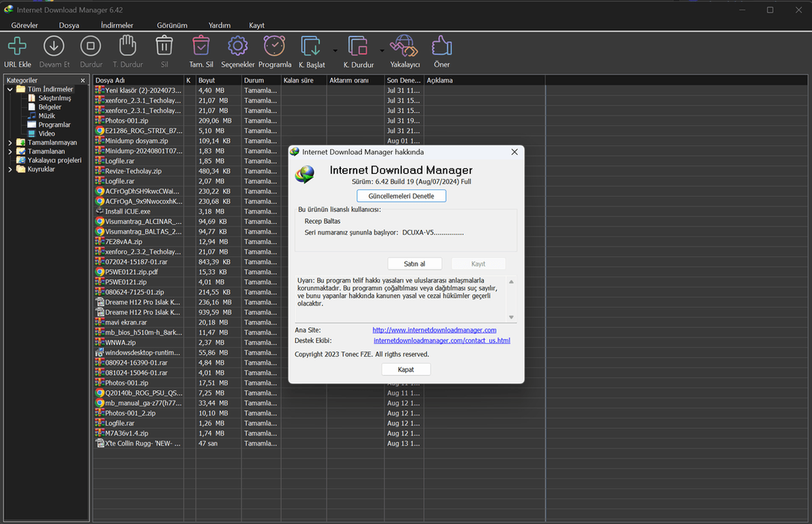The image size is (812, 524).
Task: Open the Dosya menu
Action: pyautogui.click(x=69, y=25)
